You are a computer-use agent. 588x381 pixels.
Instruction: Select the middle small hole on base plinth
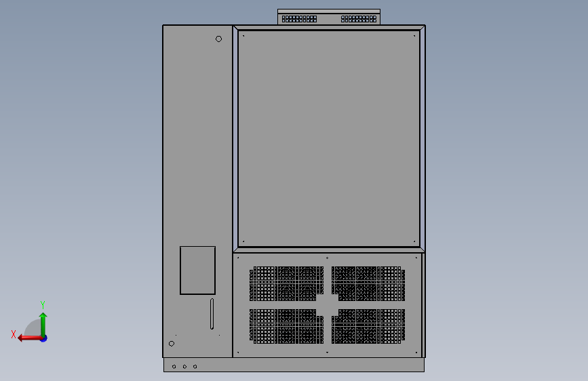(x=184, y=367)
